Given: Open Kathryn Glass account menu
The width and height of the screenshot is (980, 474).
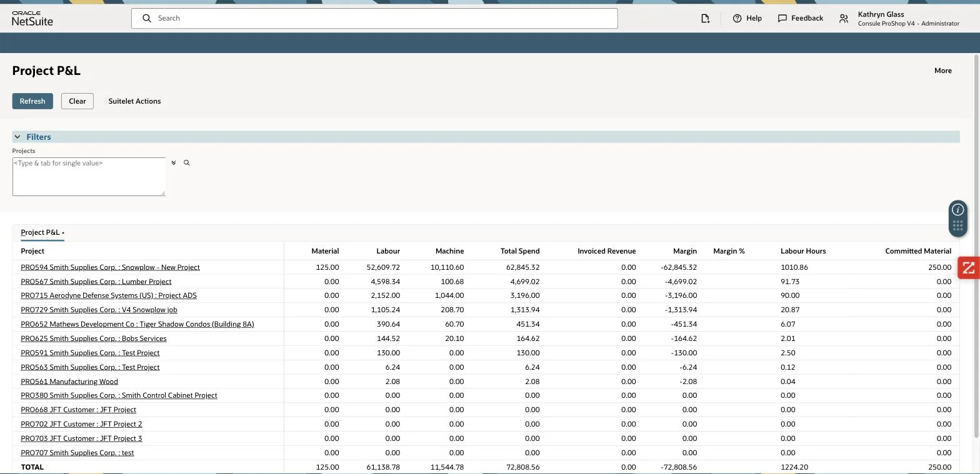Looking at the screenshot, I should (x=908, y=19).
